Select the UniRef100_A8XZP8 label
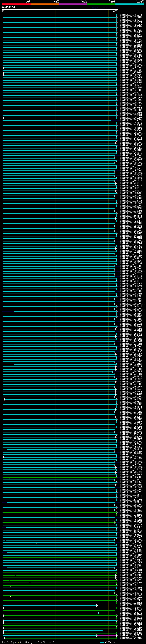This screenshot has height=644, width=146. 131,588
